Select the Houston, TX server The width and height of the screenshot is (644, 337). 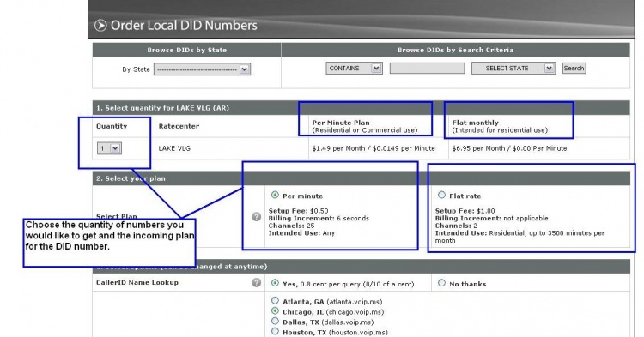(275, 331)
